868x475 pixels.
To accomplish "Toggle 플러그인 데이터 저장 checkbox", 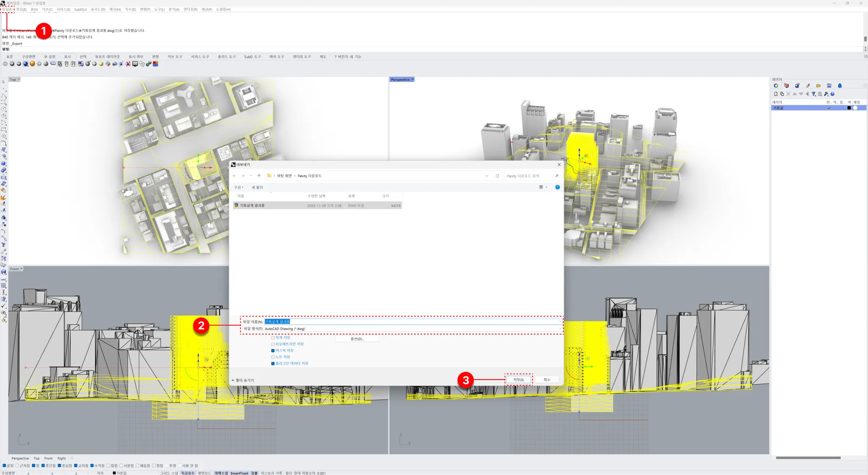I will pyautogui.click(x=273, y=363).
